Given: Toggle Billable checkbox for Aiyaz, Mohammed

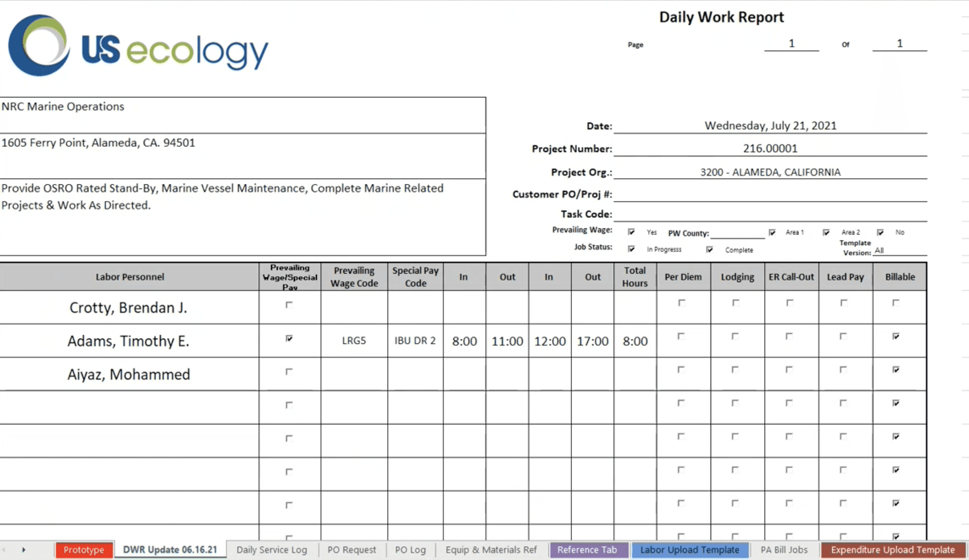Looking at the screenshot, I should (896, 370).
